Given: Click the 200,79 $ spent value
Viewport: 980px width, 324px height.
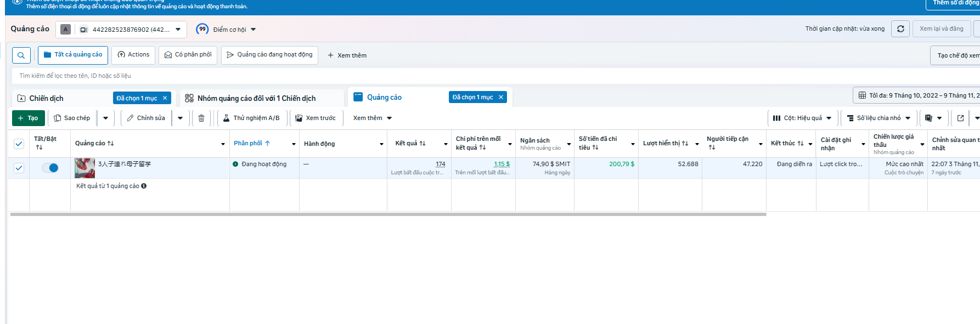Looking at the screenshot, I should point(622,164).
